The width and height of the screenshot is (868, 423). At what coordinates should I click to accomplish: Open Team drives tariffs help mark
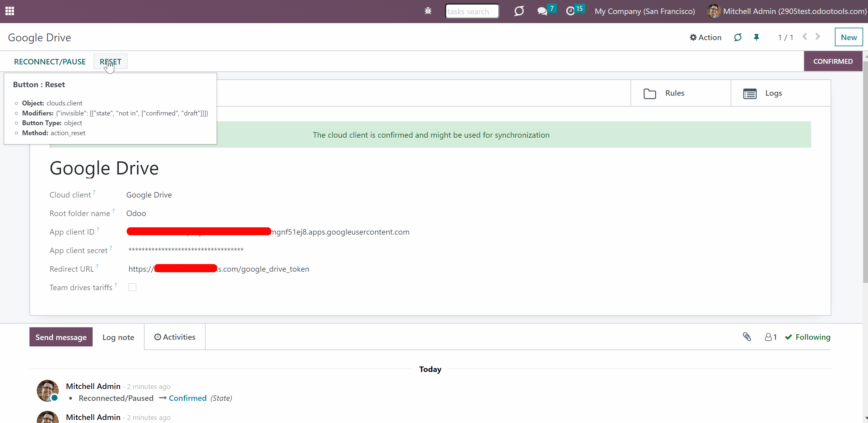click(116, 285)
